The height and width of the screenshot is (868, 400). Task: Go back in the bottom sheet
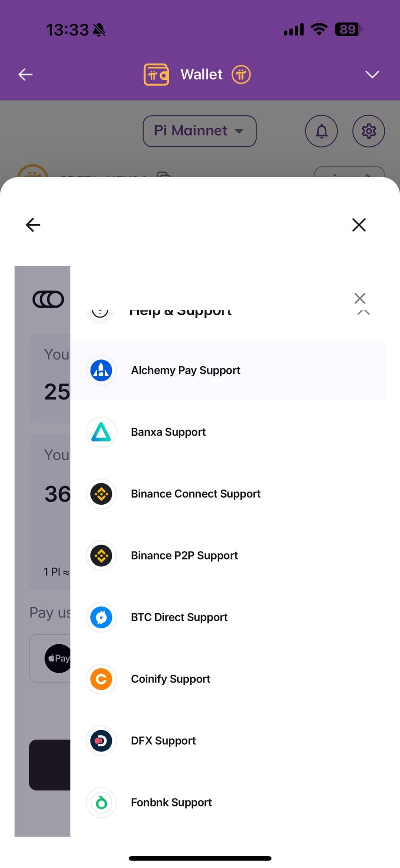coord(33,225)
